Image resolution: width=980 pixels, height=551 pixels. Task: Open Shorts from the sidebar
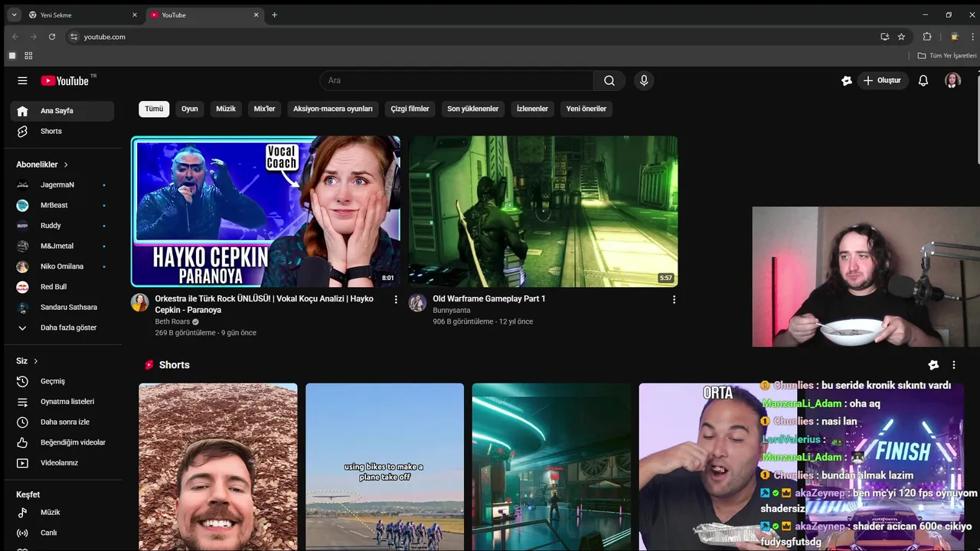(x=63, y=132)
